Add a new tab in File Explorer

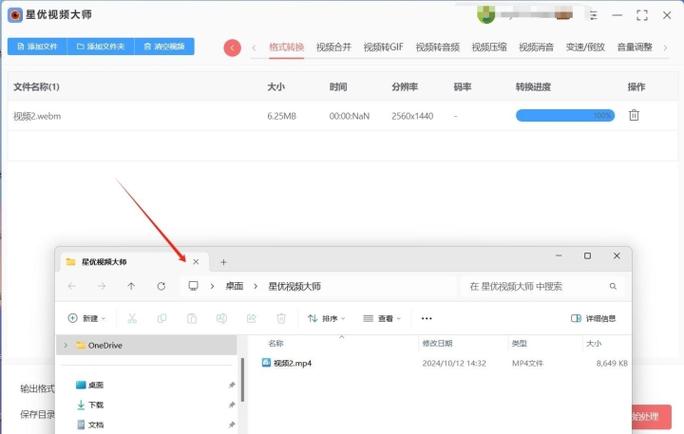(x=223, y=262)
